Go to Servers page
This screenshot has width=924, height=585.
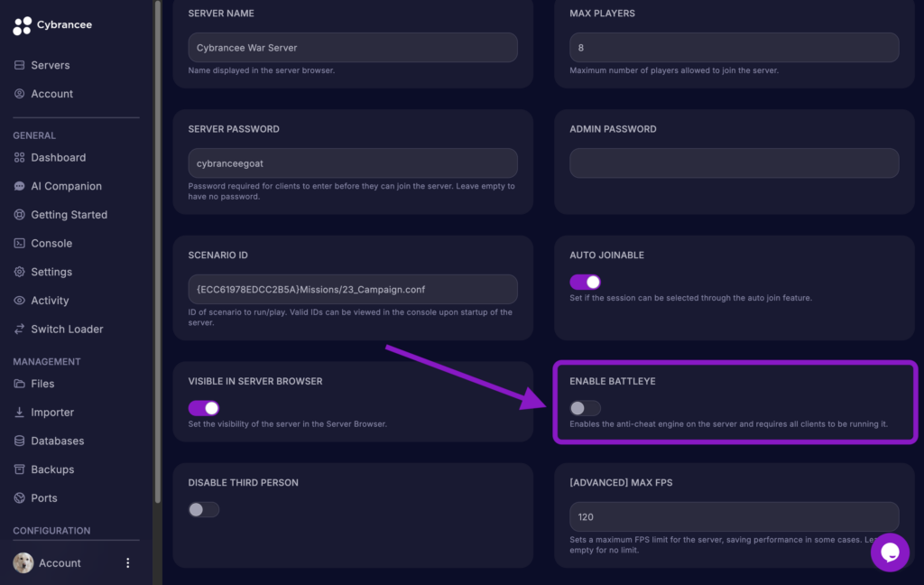point(51,65)
